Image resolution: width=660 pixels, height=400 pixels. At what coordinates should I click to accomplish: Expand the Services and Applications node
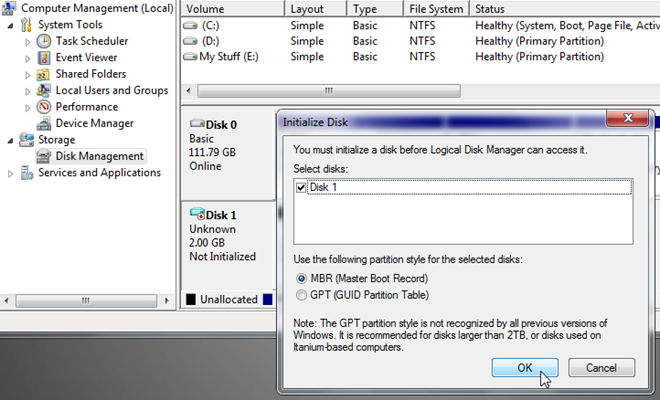point(11,173)
